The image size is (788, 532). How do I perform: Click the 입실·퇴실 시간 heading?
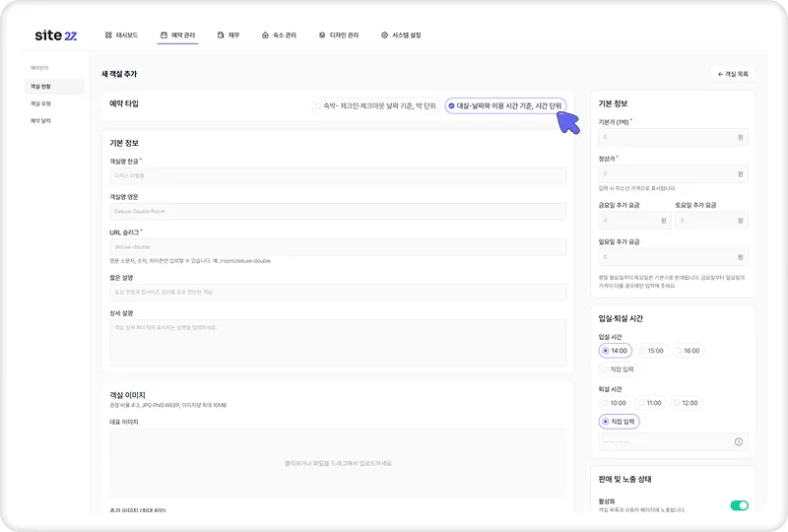(x=621, y=318)
